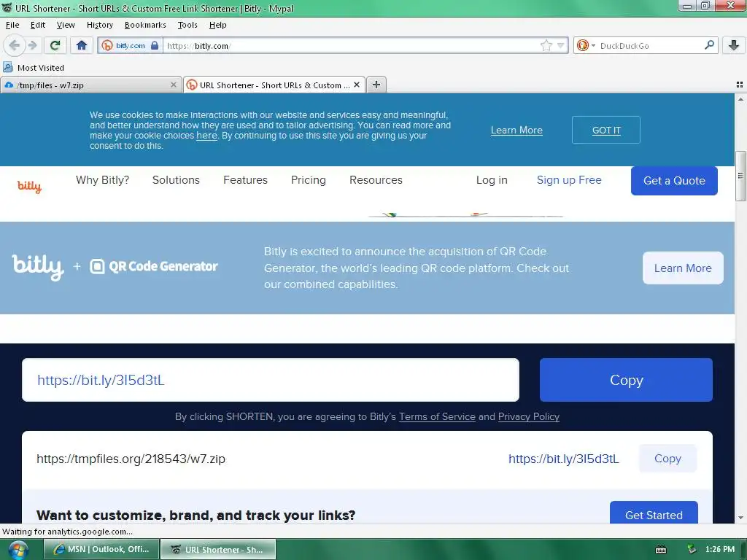Close the /tmp/files - w7.zip tab
This screenshot has height=560, width=747.
174,85
